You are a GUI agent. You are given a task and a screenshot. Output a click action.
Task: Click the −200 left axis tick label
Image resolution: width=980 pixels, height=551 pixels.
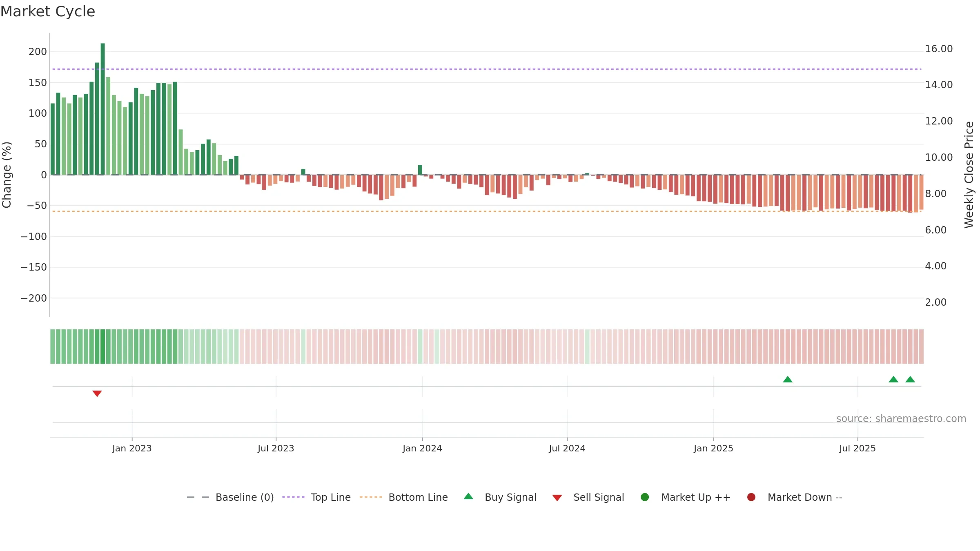click(34, 298)
